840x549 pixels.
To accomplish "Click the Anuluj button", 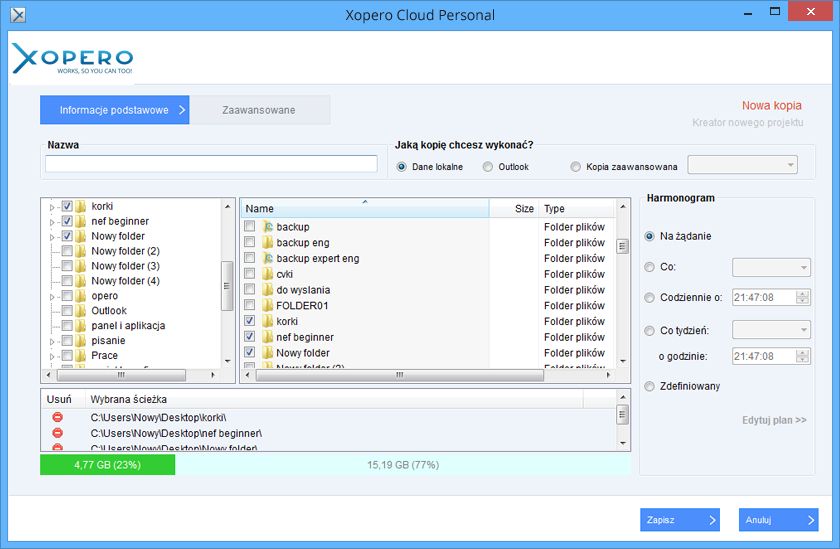I will 778,520.
